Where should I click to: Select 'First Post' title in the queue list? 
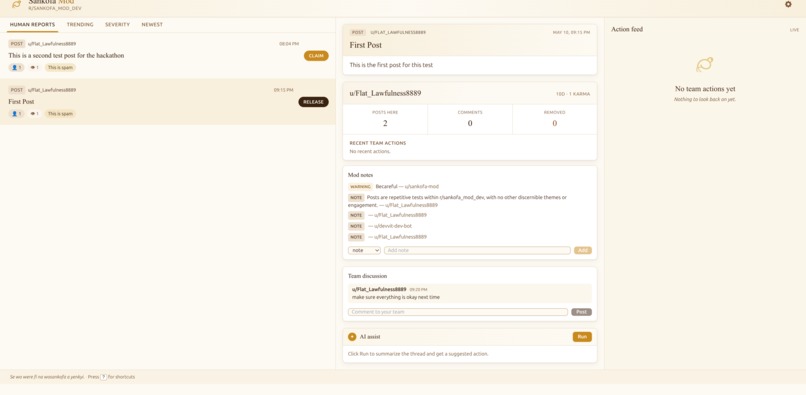click(21, 102)
